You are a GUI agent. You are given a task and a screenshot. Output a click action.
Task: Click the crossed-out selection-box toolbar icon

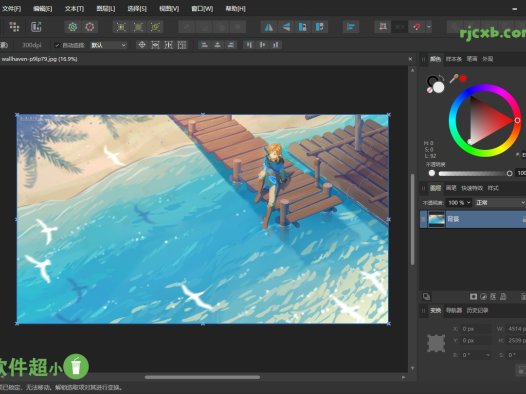[x=155, y=27]
